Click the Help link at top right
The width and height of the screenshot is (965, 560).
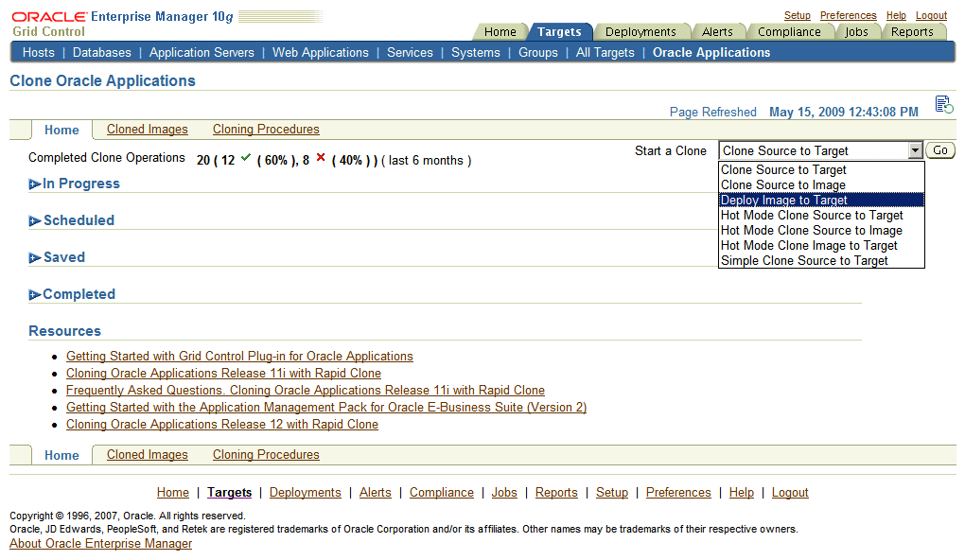[896, 15]
